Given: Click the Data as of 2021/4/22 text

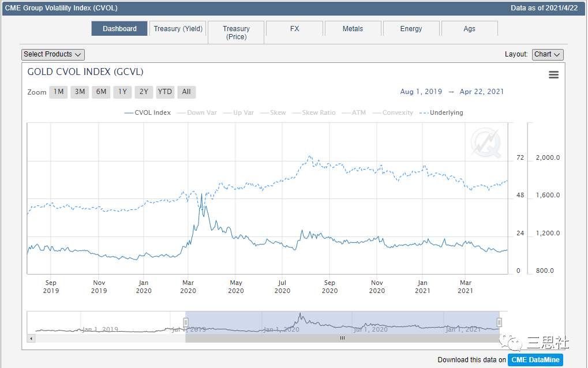Looking at the screenshot, I should point(544,8).
